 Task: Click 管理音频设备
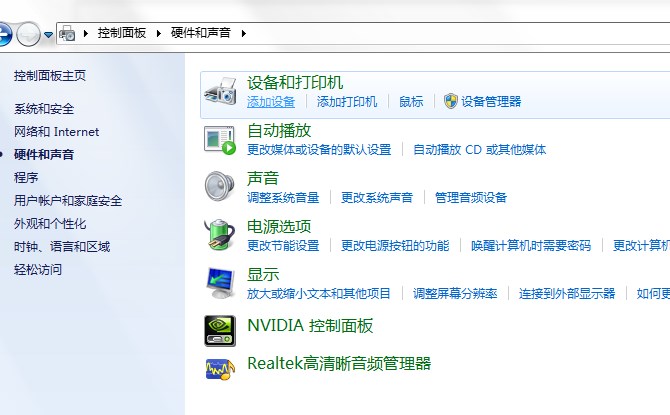click(x=471, y=197)
